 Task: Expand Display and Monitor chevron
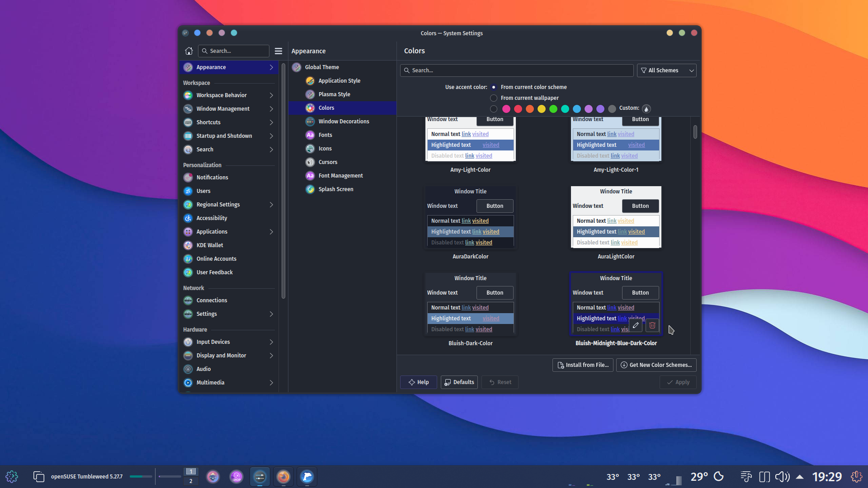pyautogui.click(x=271, y=356)
